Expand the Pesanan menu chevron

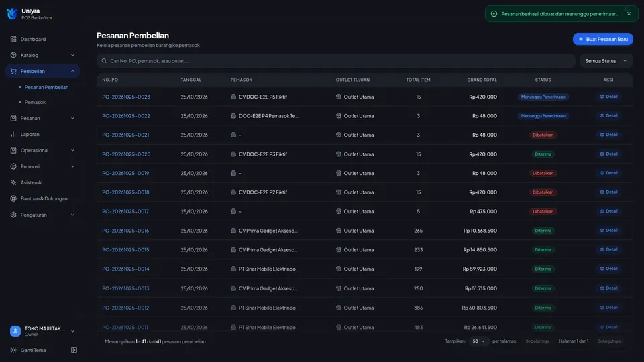(72, 118)
